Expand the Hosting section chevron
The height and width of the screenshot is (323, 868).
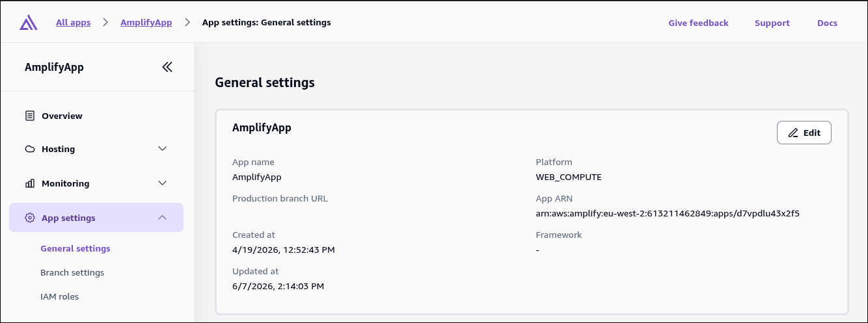coord(163,149)
